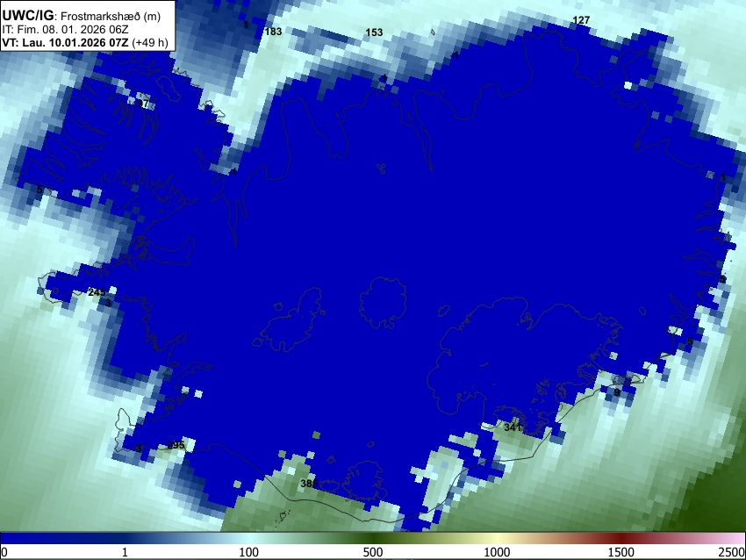Image resolution: width=746 pixels, height=560 pixels.
Task: Select the '2500' color scale label
Action: (x=732, y=552)
